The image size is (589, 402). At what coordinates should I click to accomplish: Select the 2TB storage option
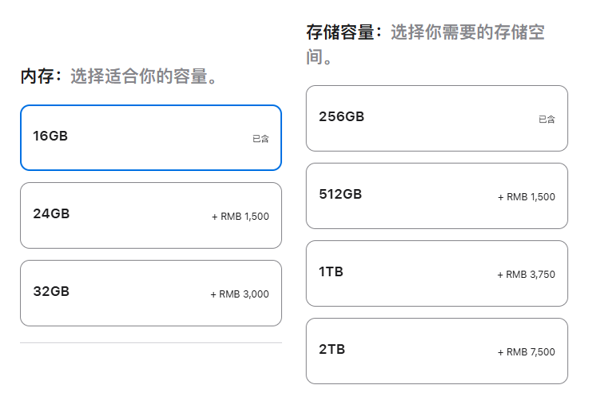pyautogui.click(x=437, y=351)
